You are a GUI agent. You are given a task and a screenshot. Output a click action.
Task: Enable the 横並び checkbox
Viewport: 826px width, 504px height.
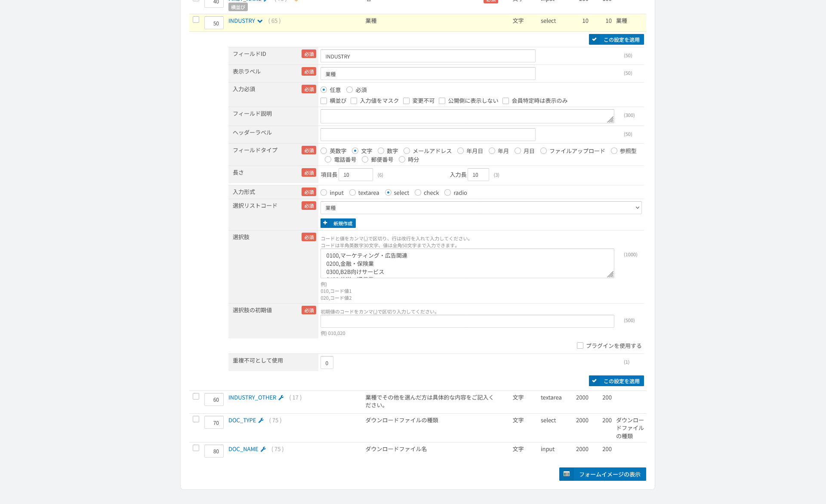coord(324,101)
